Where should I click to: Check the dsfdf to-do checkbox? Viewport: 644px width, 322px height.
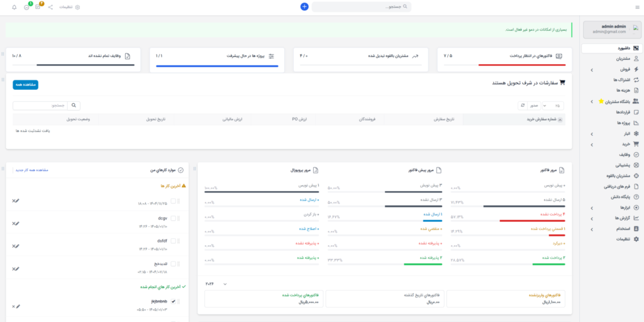tap(174, 241)
